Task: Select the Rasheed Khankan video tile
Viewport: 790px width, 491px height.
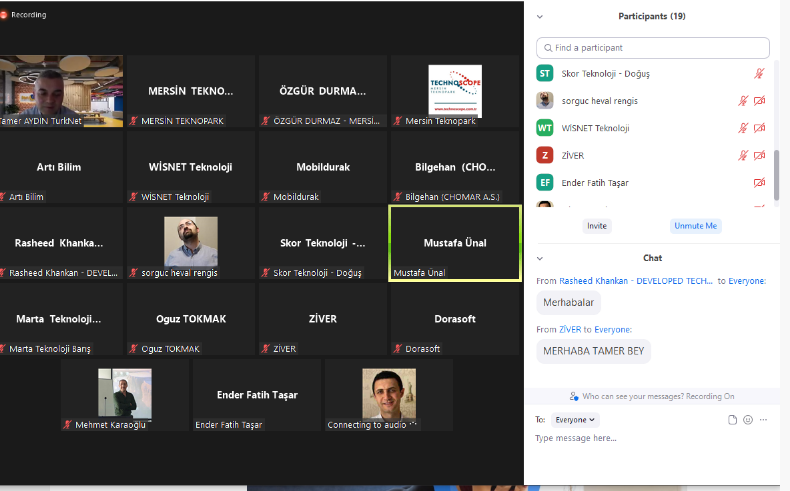Action: 61,243
